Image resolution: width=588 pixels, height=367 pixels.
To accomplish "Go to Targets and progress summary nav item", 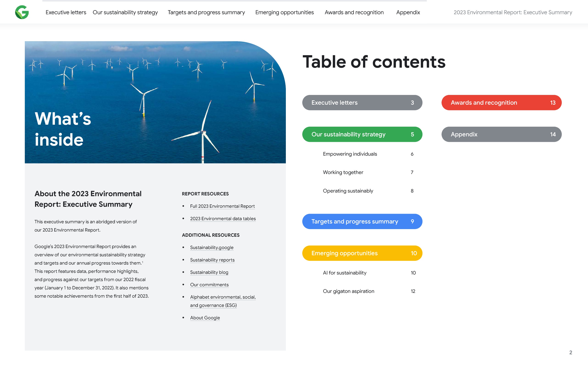I will tap(206, 12).
